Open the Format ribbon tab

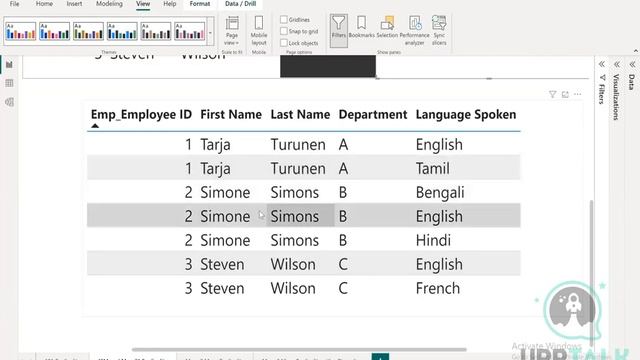click(x=200, y=4)
